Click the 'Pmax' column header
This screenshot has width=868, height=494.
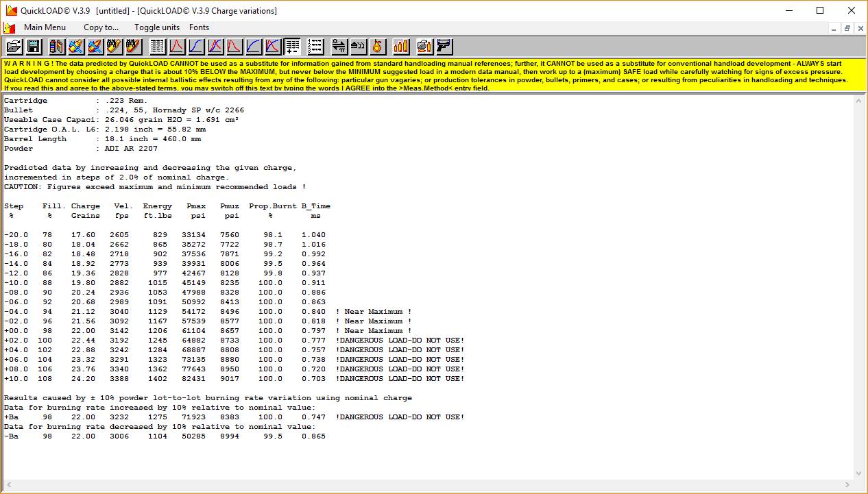pyautogui.click(x=196, y=206)
